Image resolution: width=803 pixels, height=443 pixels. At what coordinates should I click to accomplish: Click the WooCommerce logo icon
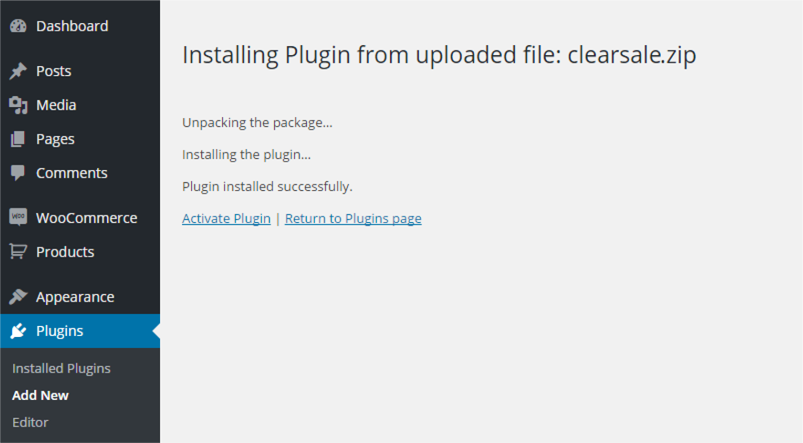[17, 217]
